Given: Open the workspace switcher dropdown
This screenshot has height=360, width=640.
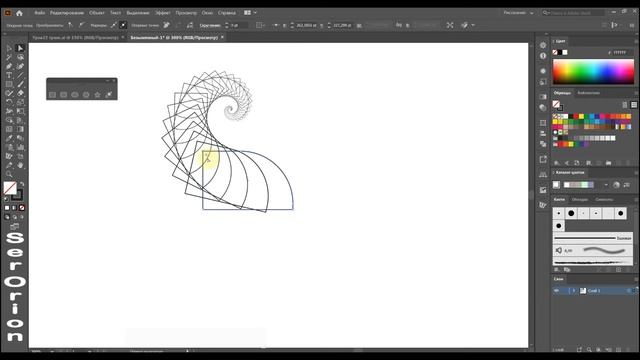Looking at the screenshot, I should pos(518,13).
